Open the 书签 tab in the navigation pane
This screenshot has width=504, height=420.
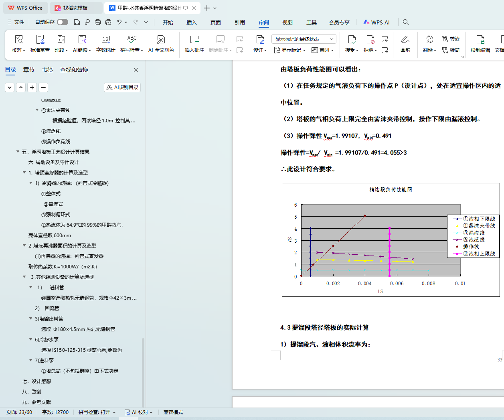pyautogui.click(x=47, y=70)
